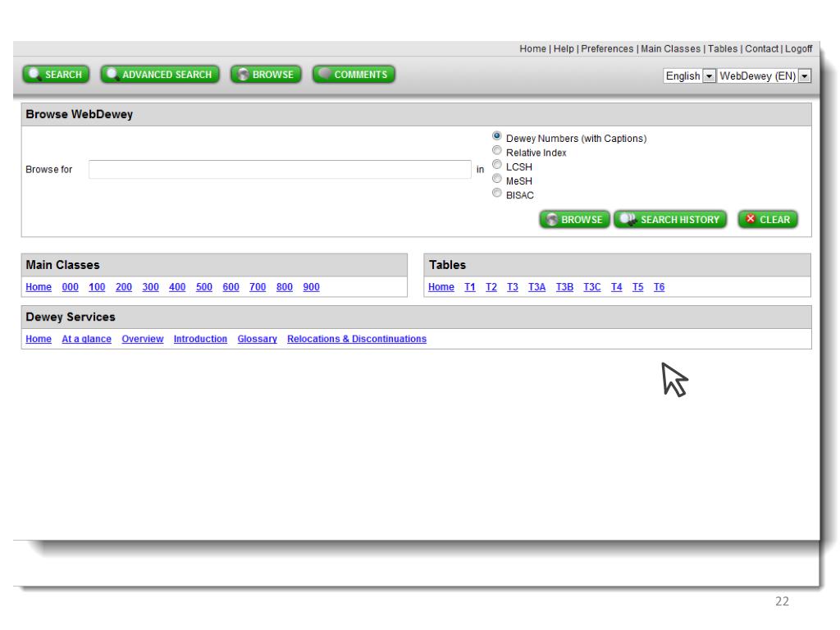This screenshot has width=840, height=630.
Task: Open table T5 link
Action: click(x=637, y=287)
